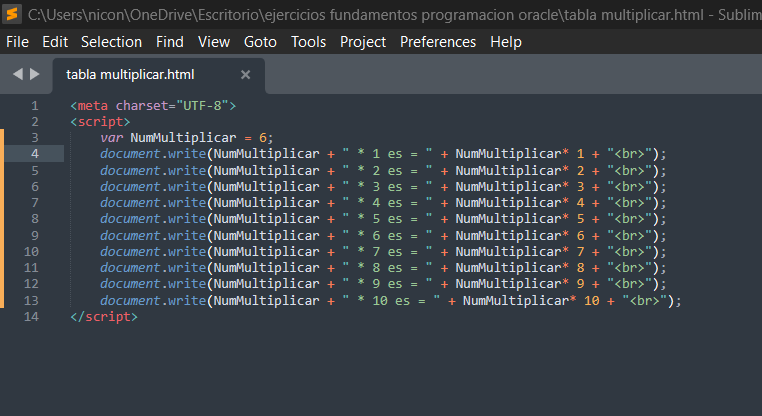Click the multiplier 10 on line 13
Viewport: 762px width, 416px height.
[x=591, y=301]
